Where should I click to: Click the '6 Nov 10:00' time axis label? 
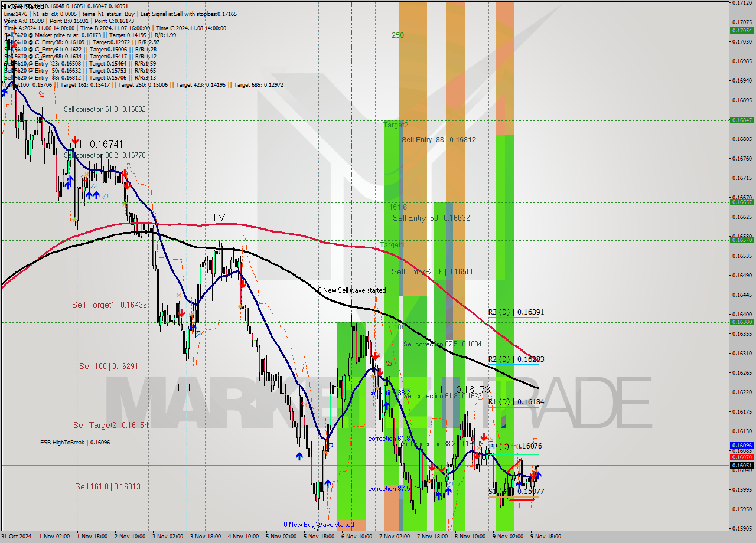(357, 537)
